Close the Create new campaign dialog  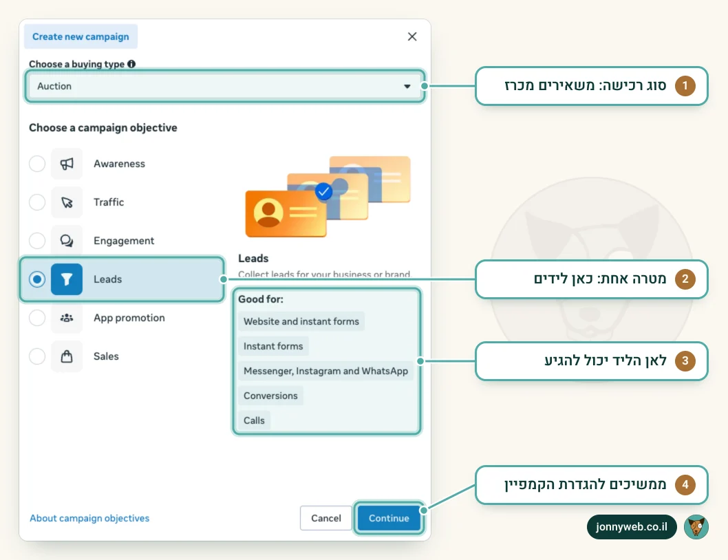click(411, 36)
